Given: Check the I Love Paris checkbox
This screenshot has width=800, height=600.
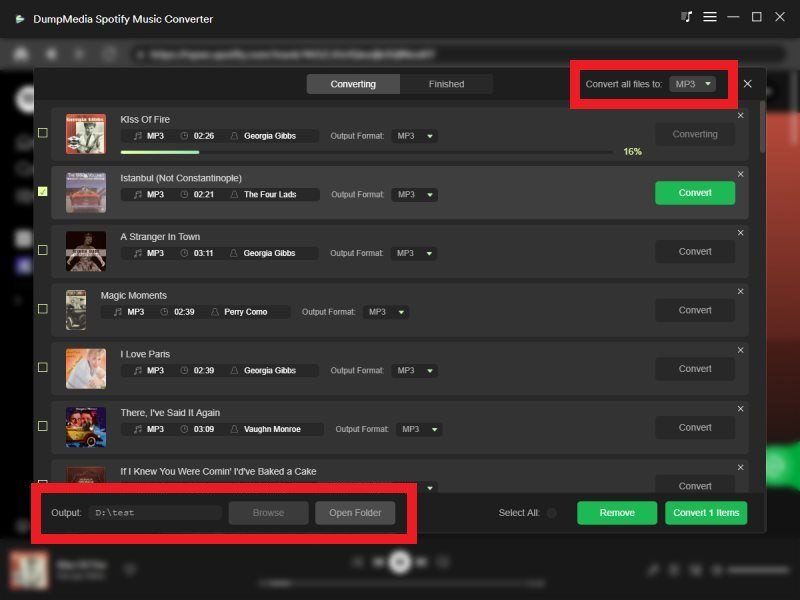Looking at the screenshot, I should click(43, 367).
